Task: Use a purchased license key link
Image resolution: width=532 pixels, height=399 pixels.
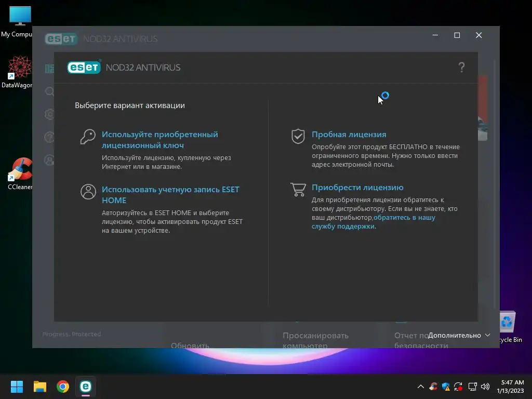Action: tap(160, 140)
